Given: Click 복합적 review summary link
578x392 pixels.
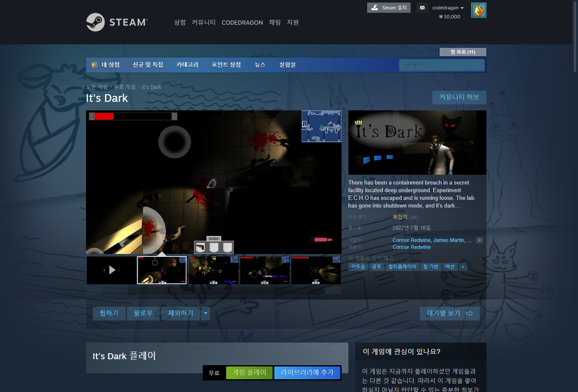Looking at the screenshot, I should [x=400, y=217].
